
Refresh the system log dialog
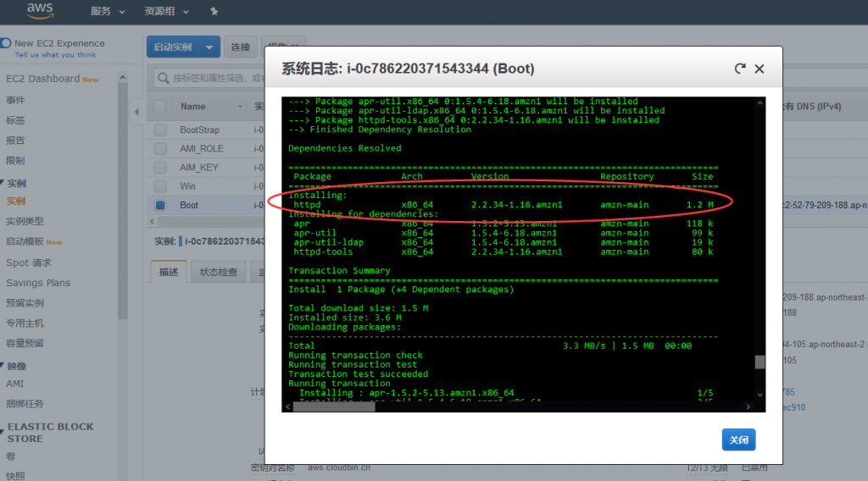739,69
